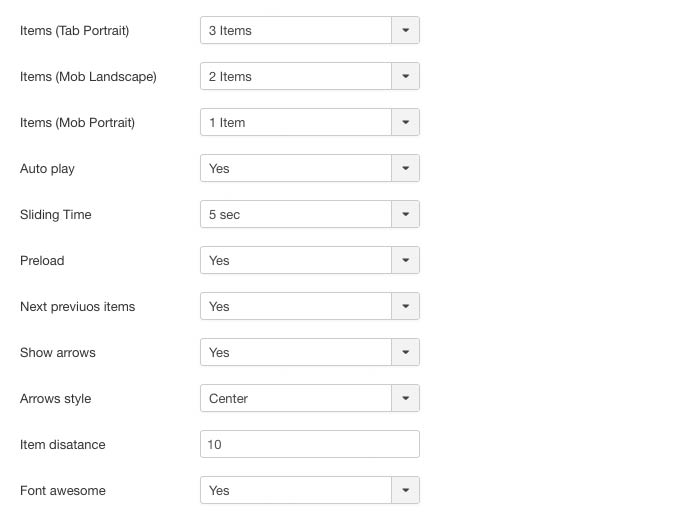
Task: Expand the Items (Mob Portrait) arrow
Action: [x=405, y=122]
